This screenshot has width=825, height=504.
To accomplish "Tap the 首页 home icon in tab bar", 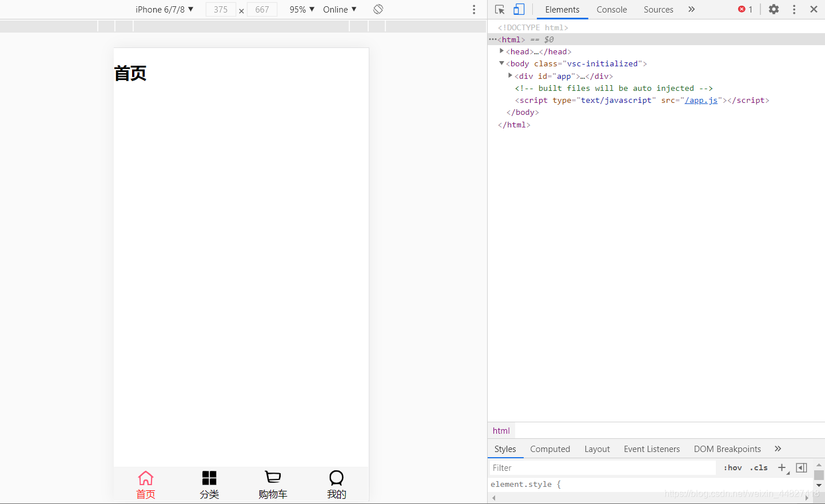I will [x=146, y=477].
